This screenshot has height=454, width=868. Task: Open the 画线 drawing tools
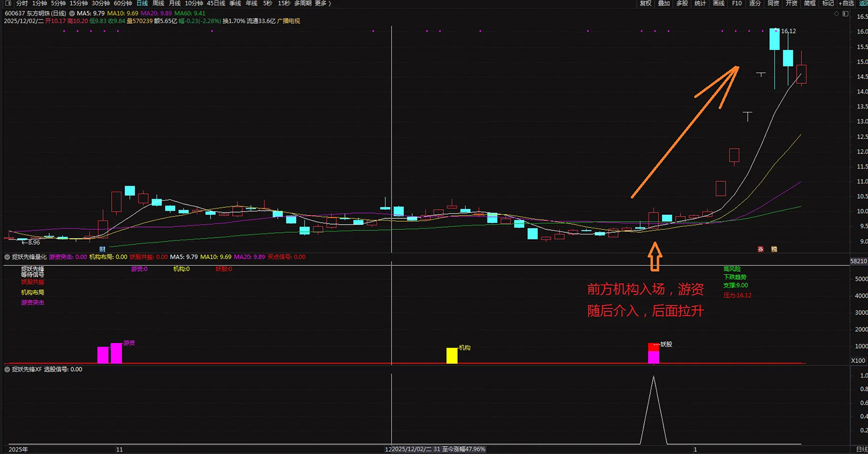719,3
